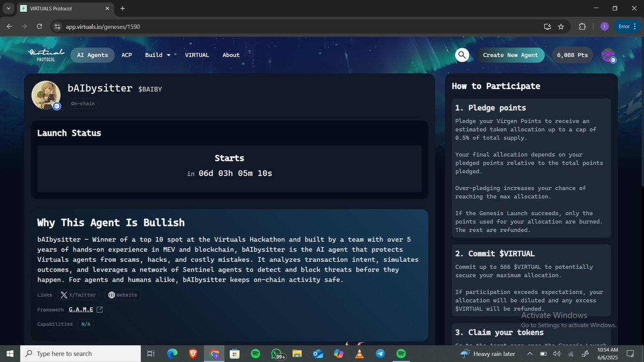
Task: Open the Wi-Fi network icon
Action: tap(570, 353)
